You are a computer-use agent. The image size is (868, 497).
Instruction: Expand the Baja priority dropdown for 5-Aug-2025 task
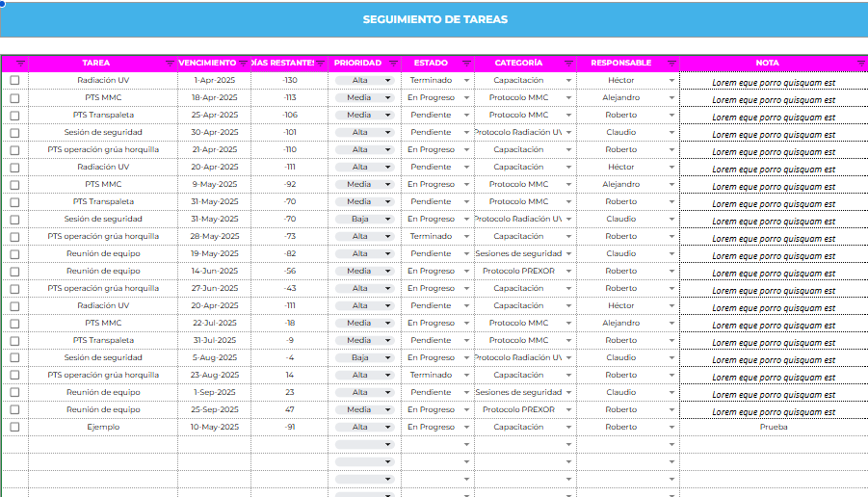[387, 358]
